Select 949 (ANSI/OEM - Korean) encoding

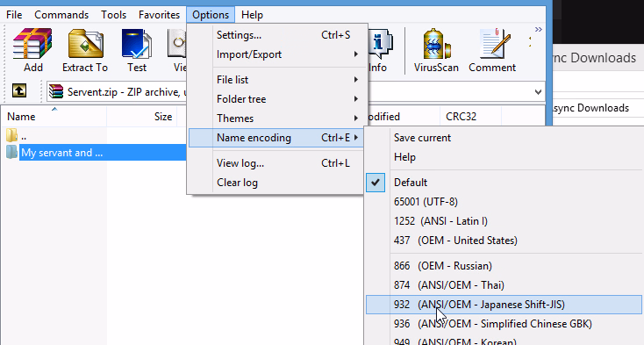coord(504,340)
